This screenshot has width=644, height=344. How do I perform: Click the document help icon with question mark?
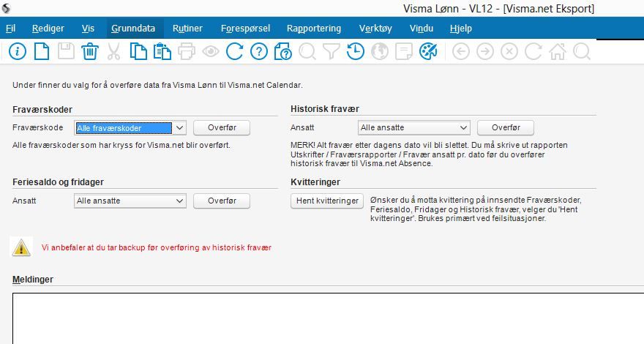pyautogui.click(x=283, y=52)
